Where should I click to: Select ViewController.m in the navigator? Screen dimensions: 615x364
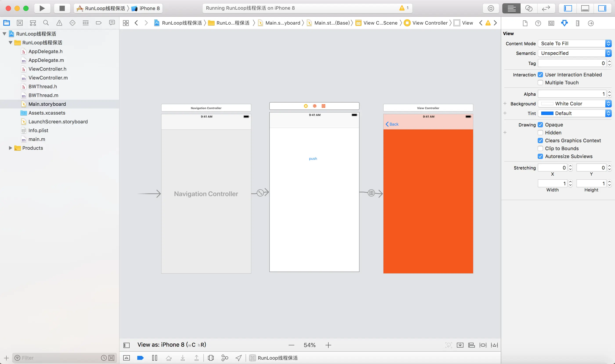pyautogui.click(x=48, y=78)
